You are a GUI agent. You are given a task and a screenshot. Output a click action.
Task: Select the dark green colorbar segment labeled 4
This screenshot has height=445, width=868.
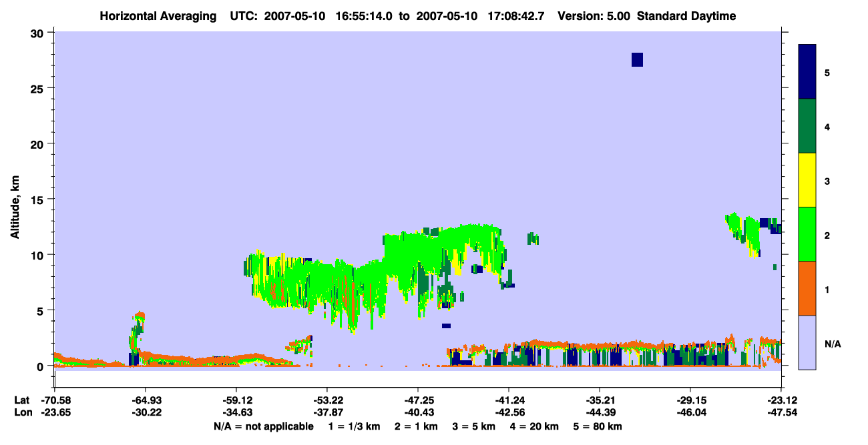point(807,126)
